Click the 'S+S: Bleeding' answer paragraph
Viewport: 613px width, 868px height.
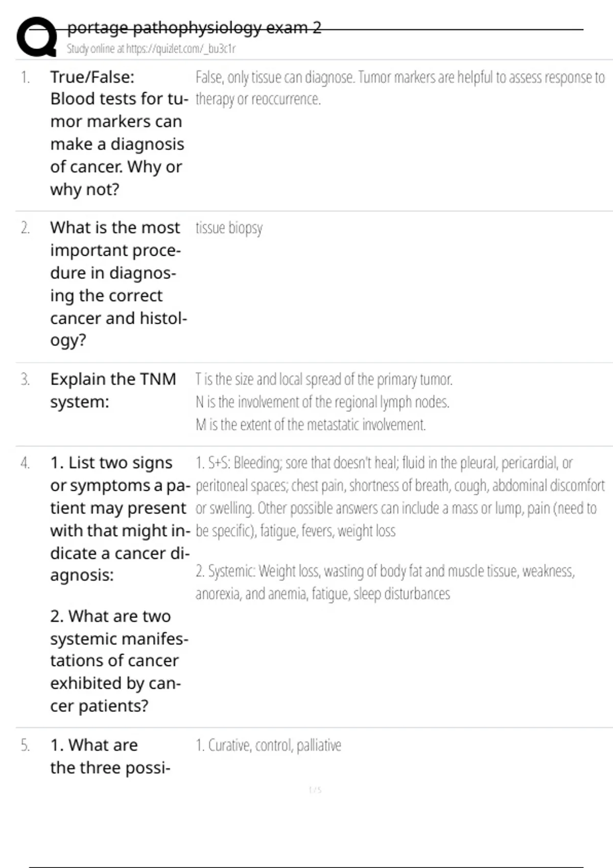click(x=399, y=496)
